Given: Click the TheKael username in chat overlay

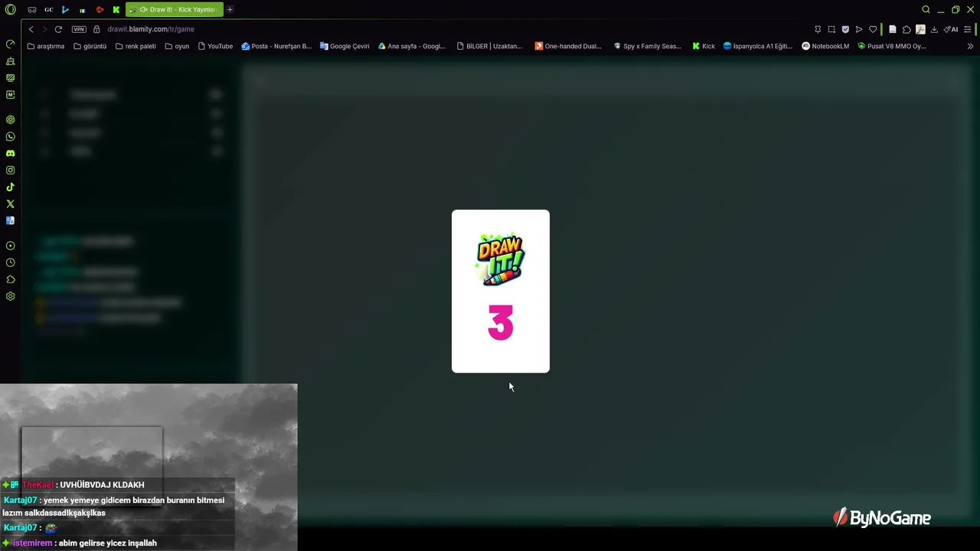Looking at the screenshot, I should point(38,485).
